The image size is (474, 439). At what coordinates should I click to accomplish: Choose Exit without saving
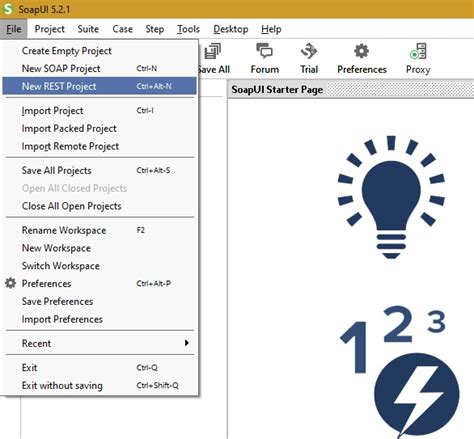[x=99, y=385]
